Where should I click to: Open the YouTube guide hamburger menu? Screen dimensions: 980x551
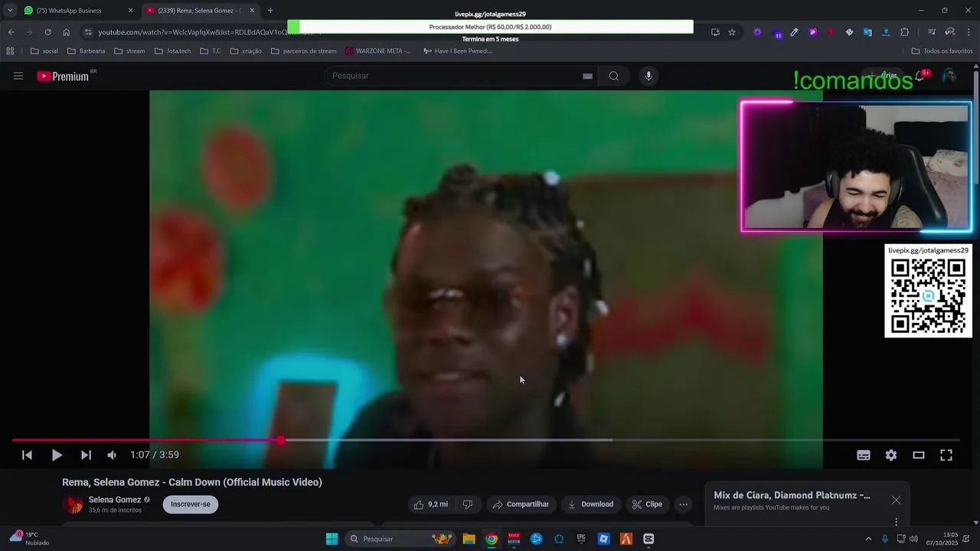click(x=18, y=76)
